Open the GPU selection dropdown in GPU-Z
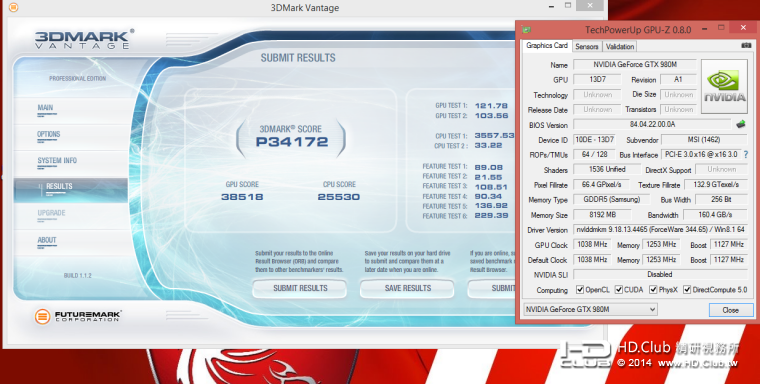The image size is (760, 384). click(590, 309)
